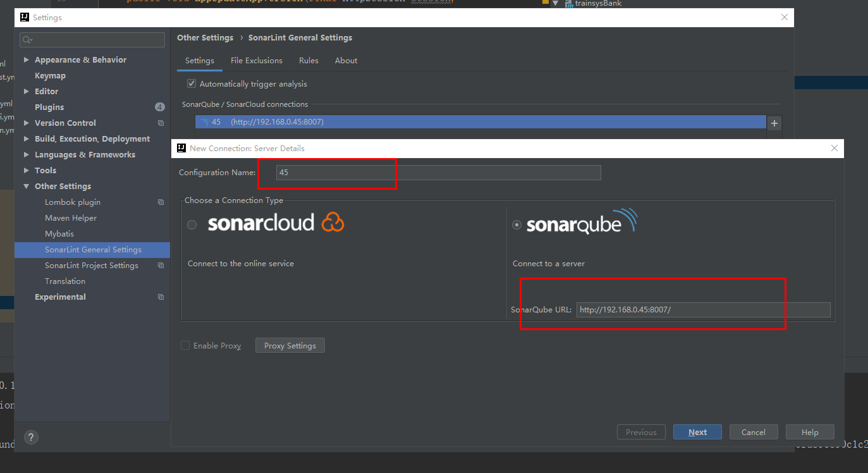Screen dimensions: 868x473
Task: Click the Cancel button
Action: tap(754, 433)
